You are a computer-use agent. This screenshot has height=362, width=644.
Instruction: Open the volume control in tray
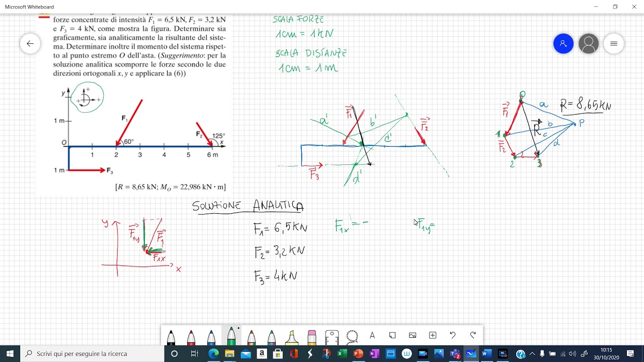click(574, 354)
